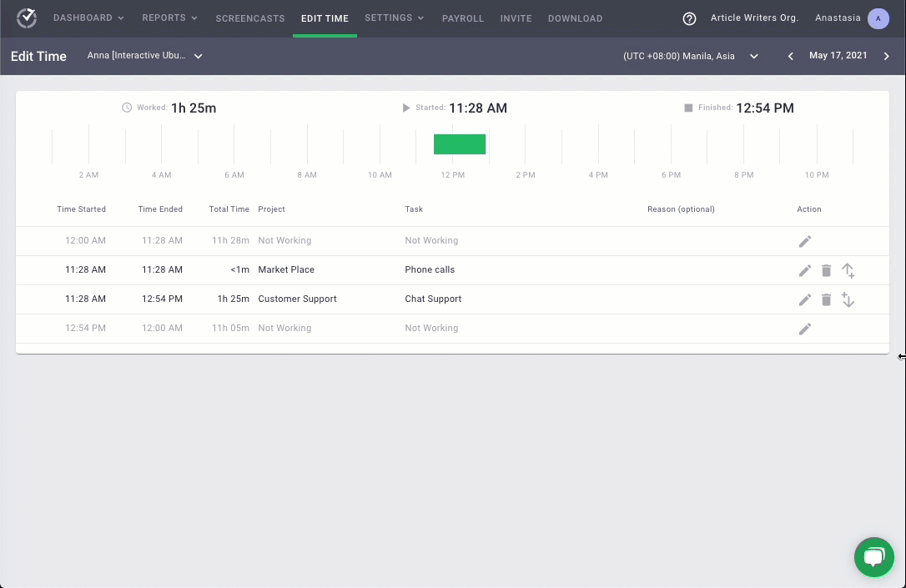Screen dimensions: 906x588
Task: Click the Reason (optional) column header
Action: (681, 209)
